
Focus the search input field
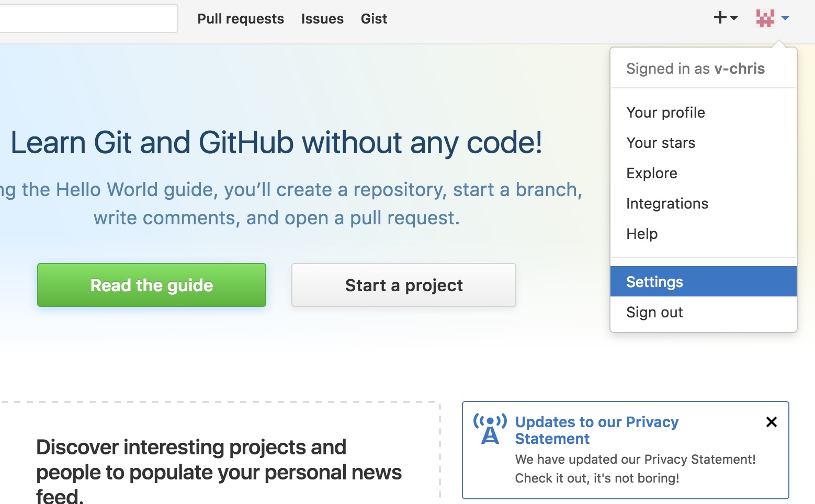coord(88,18)
